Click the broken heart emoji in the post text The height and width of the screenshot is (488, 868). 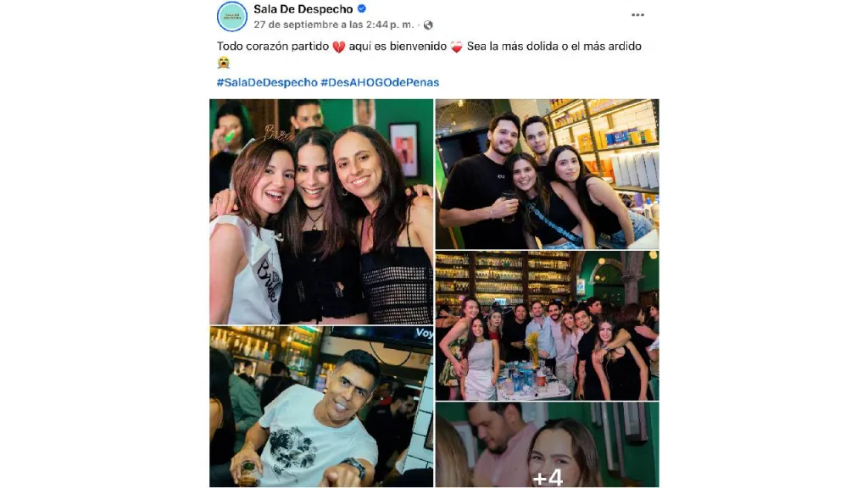[x=339, y=47]
